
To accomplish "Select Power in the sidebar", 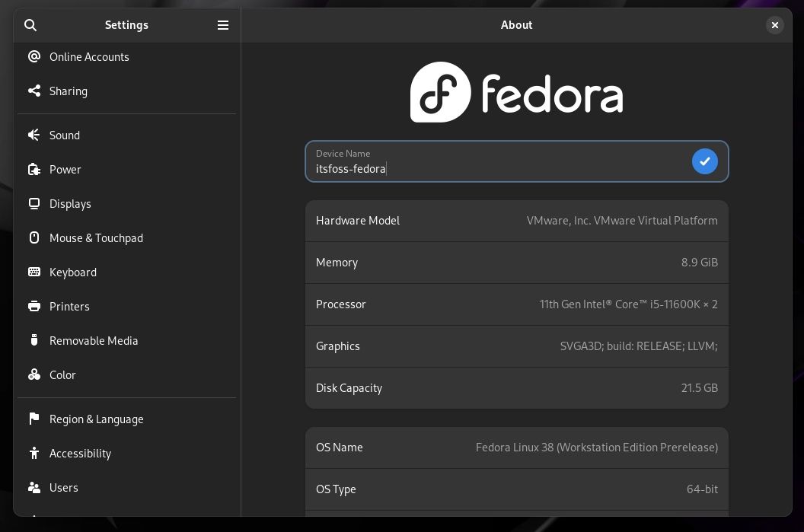I will 126,170.
